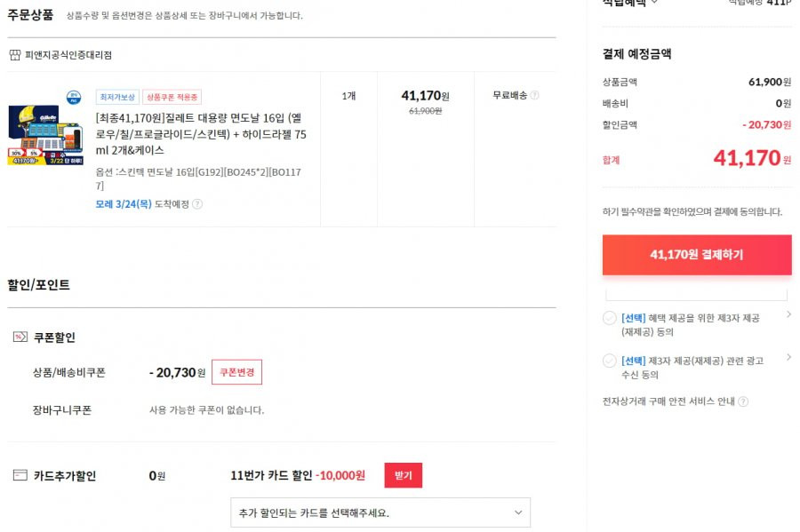This screenshot has width=800, height=532.
Task: Expand the card selection dropdown
Action: [380, 512]
